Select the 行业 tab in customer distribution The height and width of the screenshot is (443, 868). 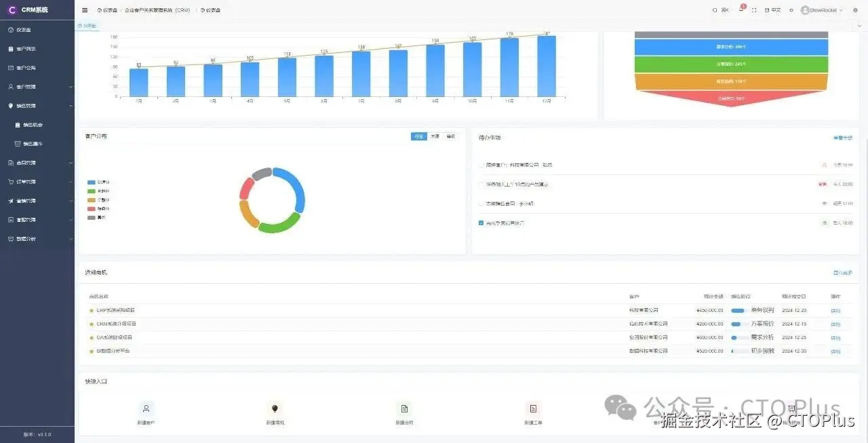coord(419,136)
